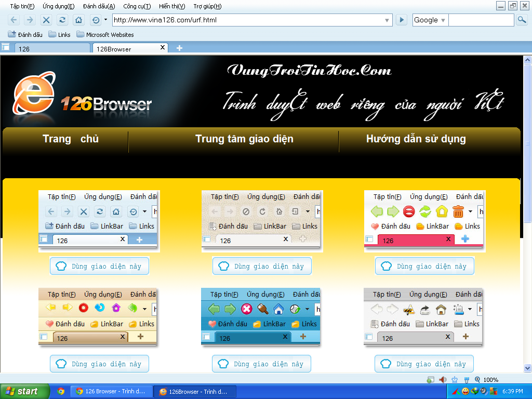
Task: Open the Trung tâm giao diện page link
Action: point(244,139)
